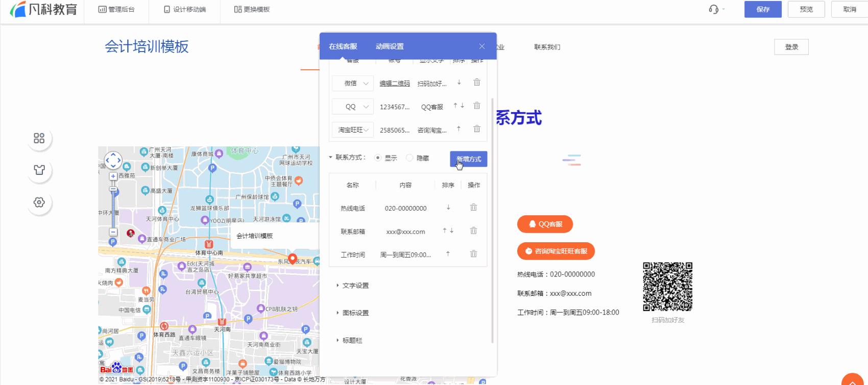Open the shirt-shaped style icon in left sidebar
Screen dimensions: 868x385
tap(39, 170)
